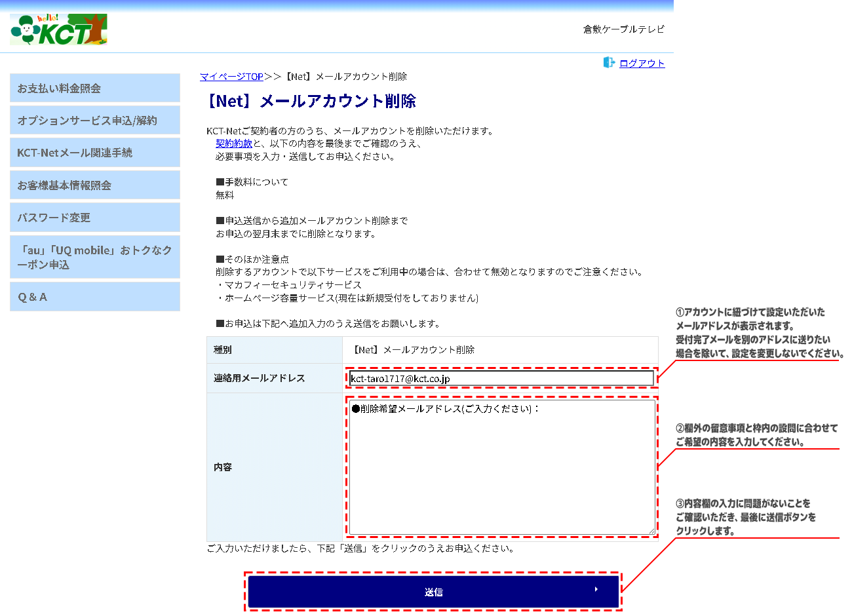The image size is (852, 616).
Task: Click the logout door icon
Action: click(609, 62)
